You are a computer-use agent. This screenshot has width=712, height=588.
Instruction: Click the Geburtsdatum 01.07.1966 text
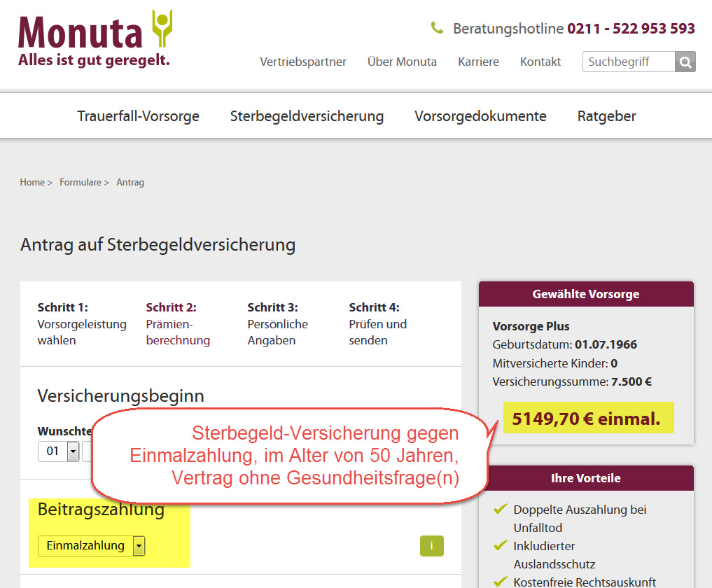(564, 344)
